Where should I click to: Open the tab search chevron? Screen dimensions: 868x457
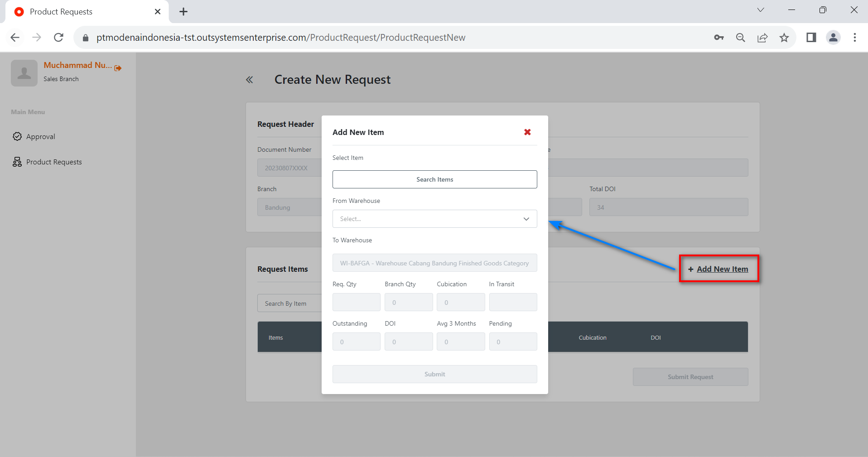(761, 10)
